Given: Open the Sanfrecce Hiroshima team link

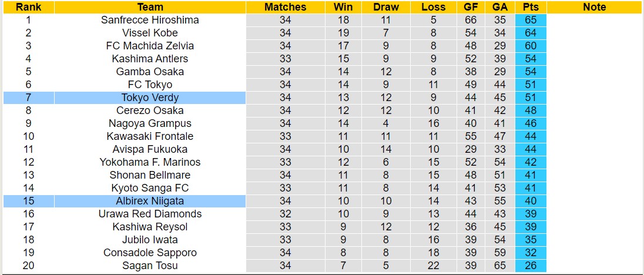Looking at the screenshot, I should [x=150, y=20].
